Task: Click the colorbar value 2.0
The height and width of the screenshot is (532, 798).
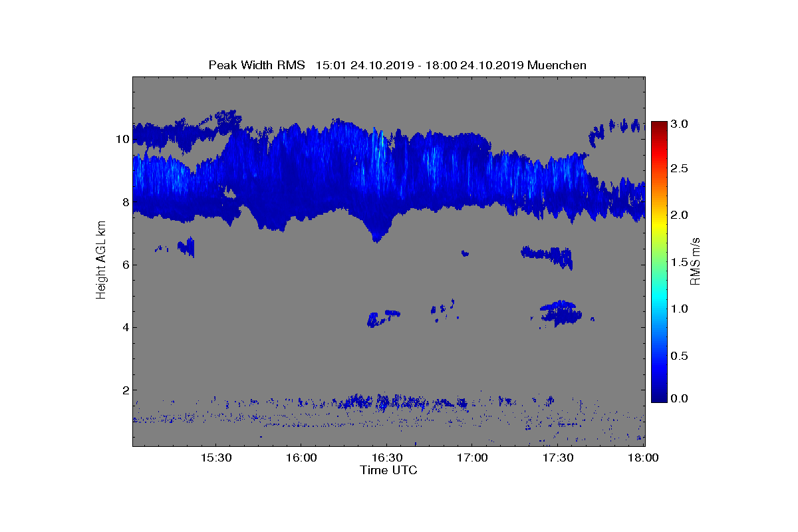Action: [680, 215]
